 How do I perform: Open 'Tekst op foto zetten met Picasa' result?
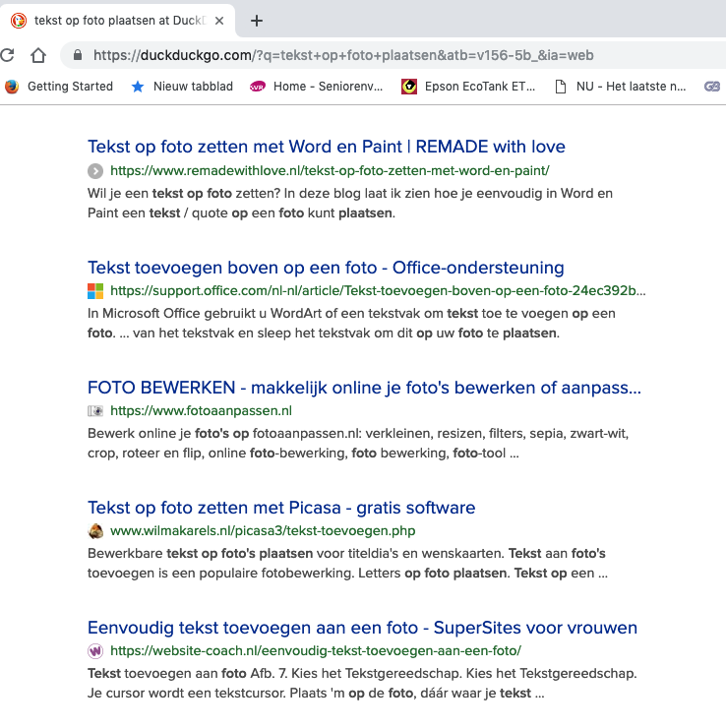point(281,508)
